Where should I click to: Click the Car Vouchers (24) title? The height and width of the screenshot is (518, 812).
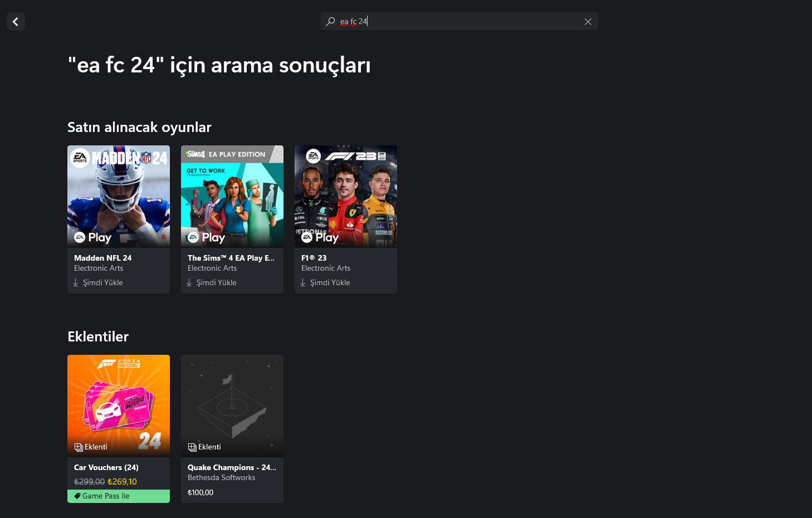(106, 467)
